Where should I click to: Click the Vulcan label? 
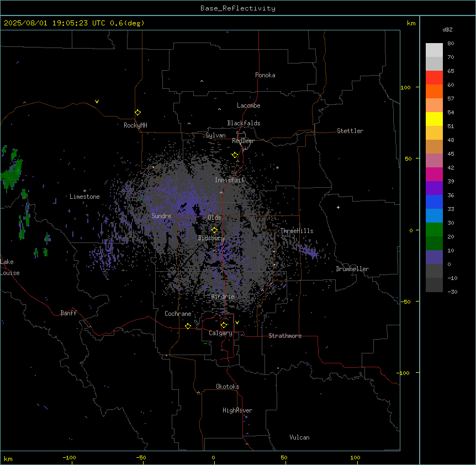[300, 437]
